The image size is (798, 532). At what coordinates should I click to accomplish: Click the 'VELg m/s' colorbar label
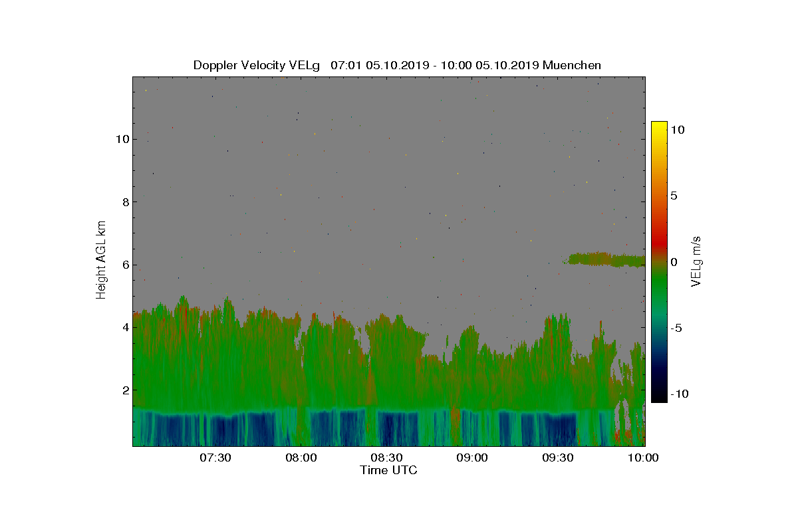click(x=696, y=261)
